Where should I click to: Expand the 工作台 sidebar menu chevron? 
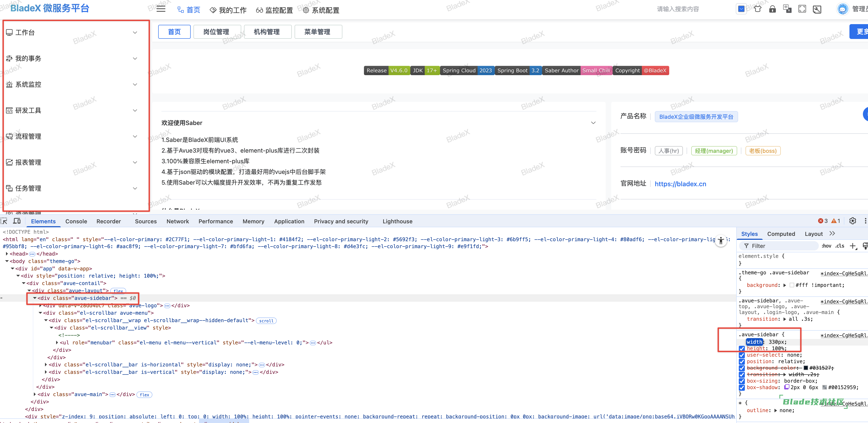click(x=135, y=33)
